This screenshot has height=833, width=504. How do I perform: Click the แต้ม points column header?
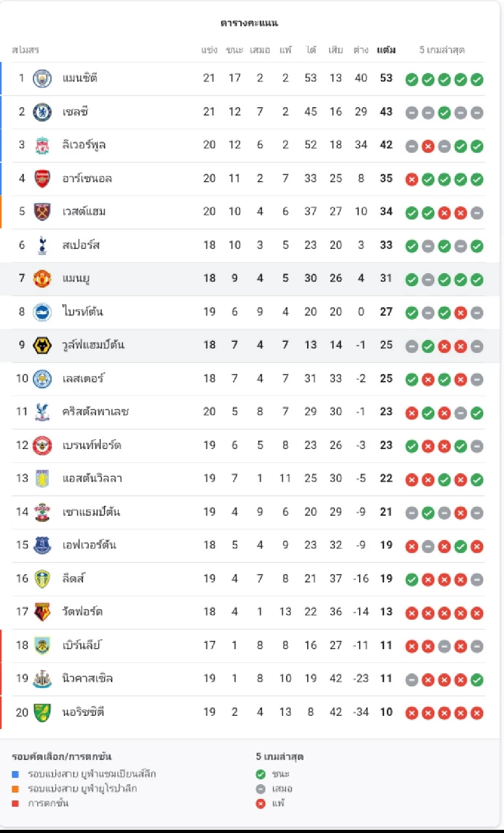[386, 50]
